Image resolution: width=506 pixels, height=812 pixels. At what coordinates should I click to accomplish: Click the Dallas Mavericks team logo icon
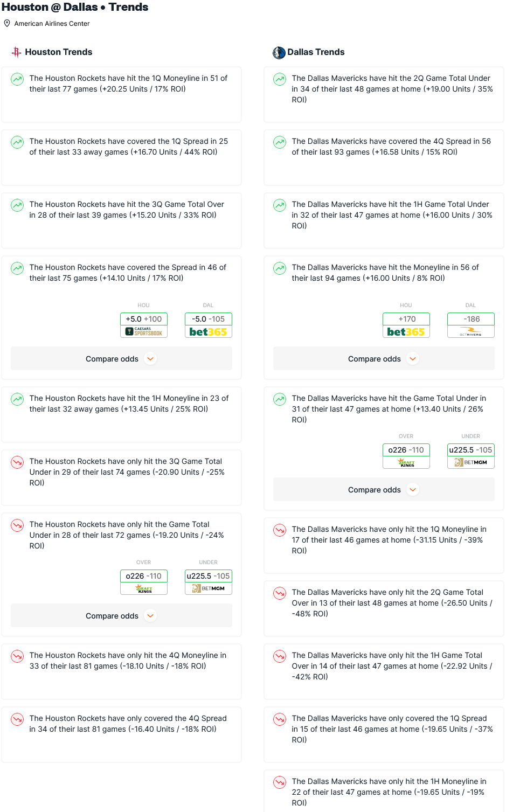279,52
